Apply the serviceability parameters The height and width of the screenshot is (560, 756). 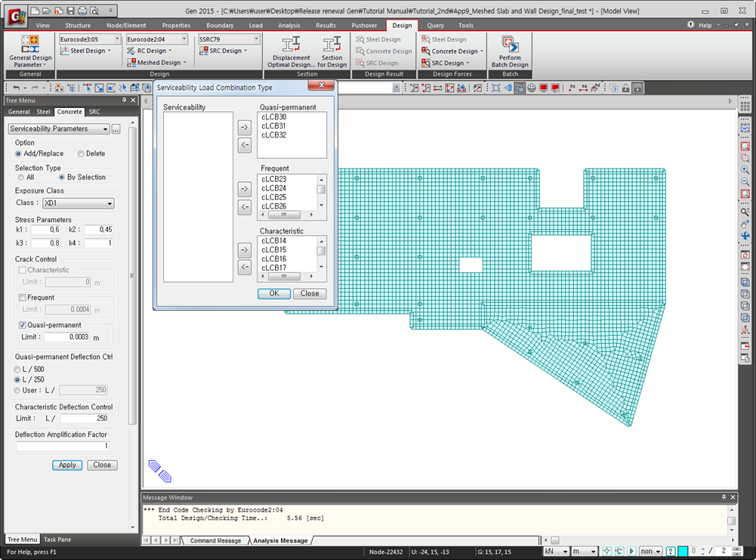(x=67, y=465)
